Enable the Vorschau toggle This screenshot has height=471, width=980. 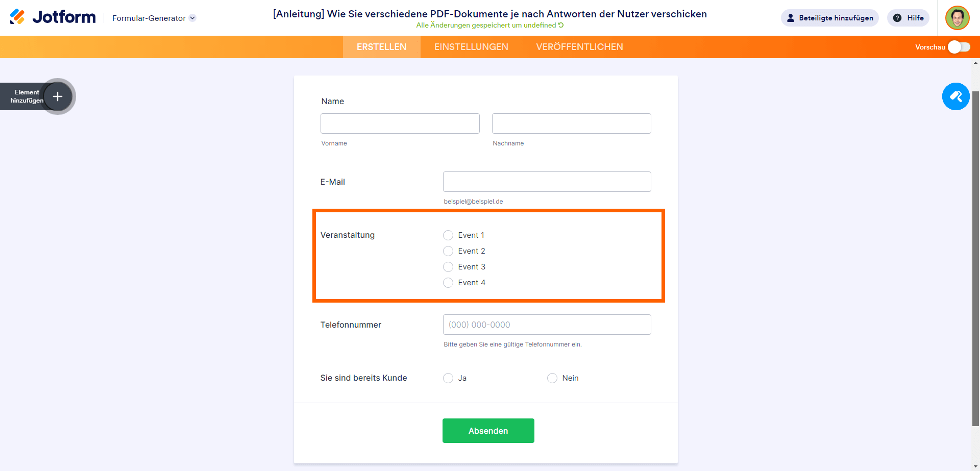[959, 46]
